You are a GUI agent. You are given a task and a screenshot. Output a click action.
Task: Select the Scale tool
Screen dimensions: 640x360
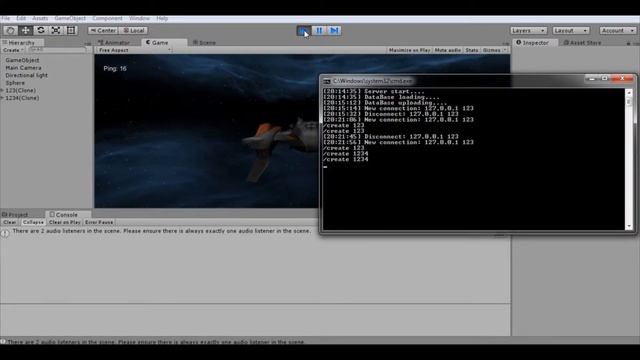pyautogui.click(x=56, y=30)
